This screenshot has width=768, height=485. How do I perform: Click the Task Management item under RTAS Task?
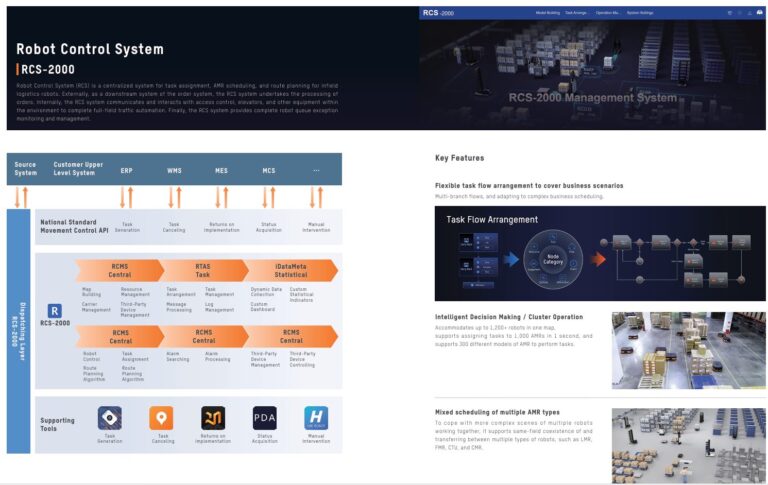[219, 292]
